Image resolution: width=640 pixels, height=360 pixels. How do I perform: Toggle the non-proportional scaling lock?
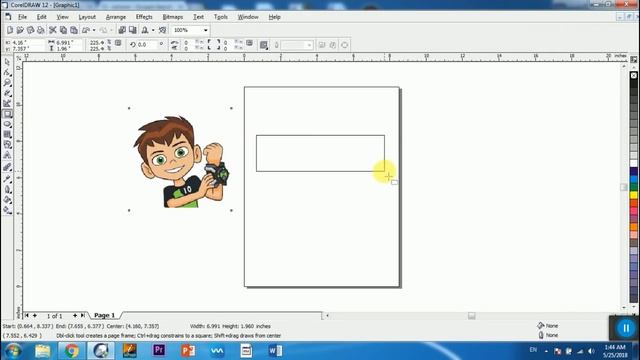118,43
